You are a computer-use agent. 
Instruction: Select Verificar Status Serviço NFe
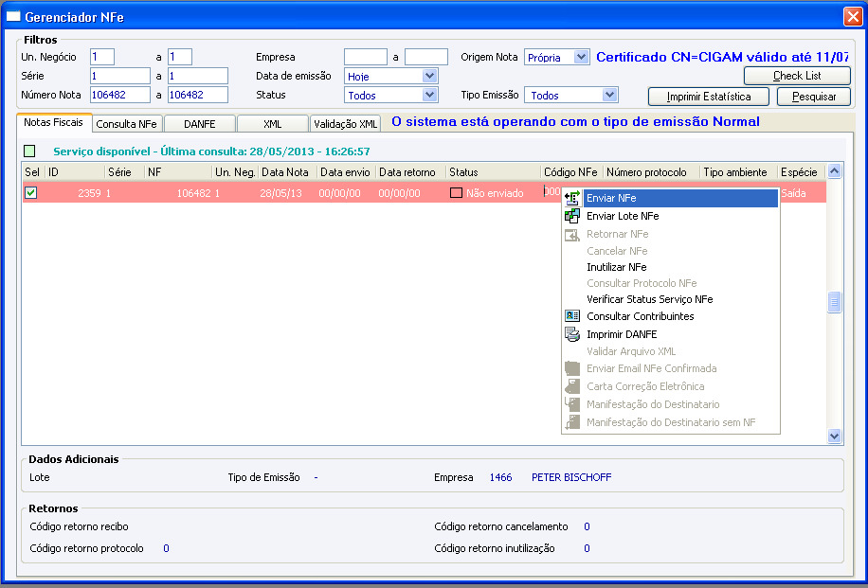pyautogui.click(x=670, y=299)
